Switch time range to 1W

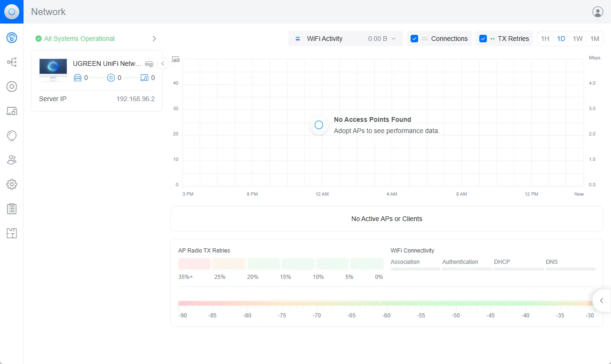[x=578, y=39]
